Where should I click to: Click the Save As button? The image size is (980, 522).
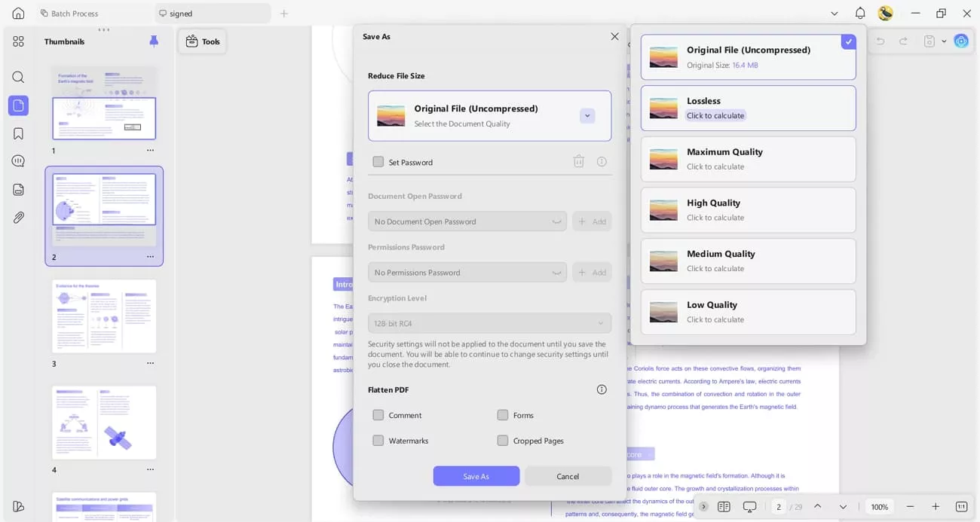(x=476, y=476)
